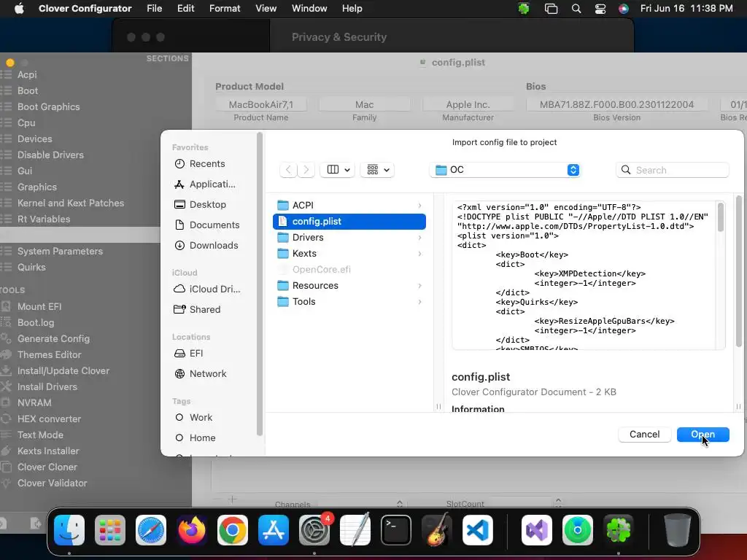Open the Trash in the Dock

coord(678,529)
